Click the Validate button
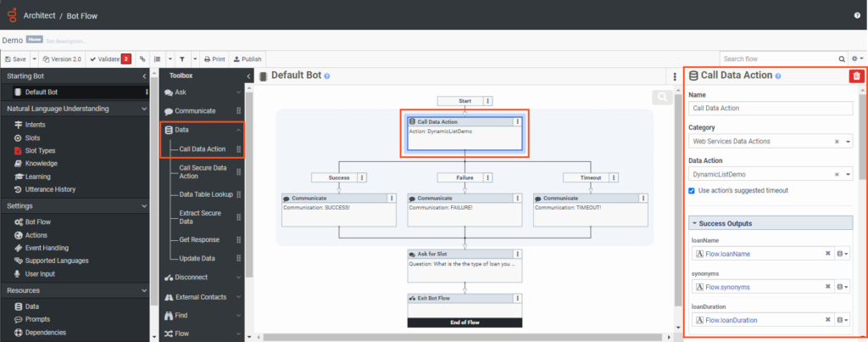This screenshot has height=342, width=868. pos(109,59)
